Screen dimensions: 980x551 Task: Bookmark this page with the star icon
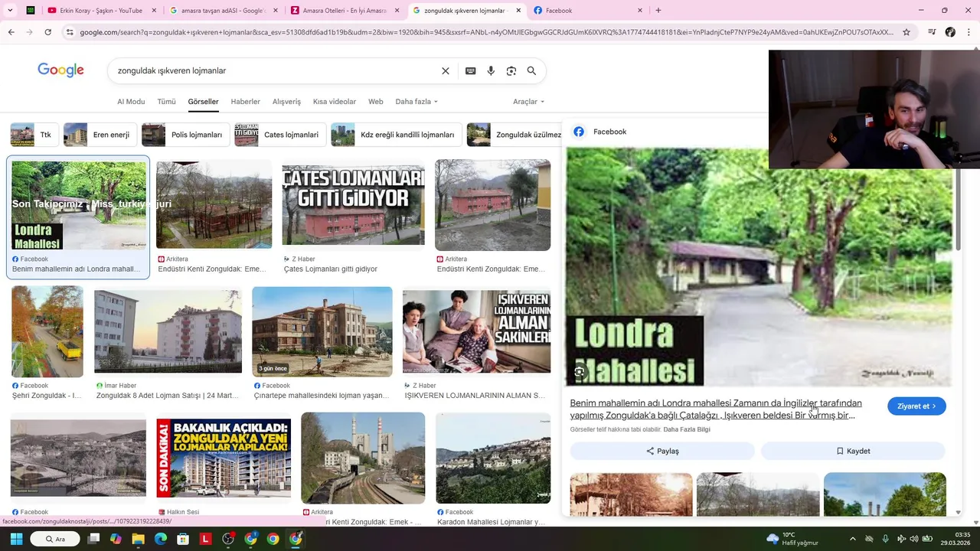pyautogui.click(x=906, y=32)
